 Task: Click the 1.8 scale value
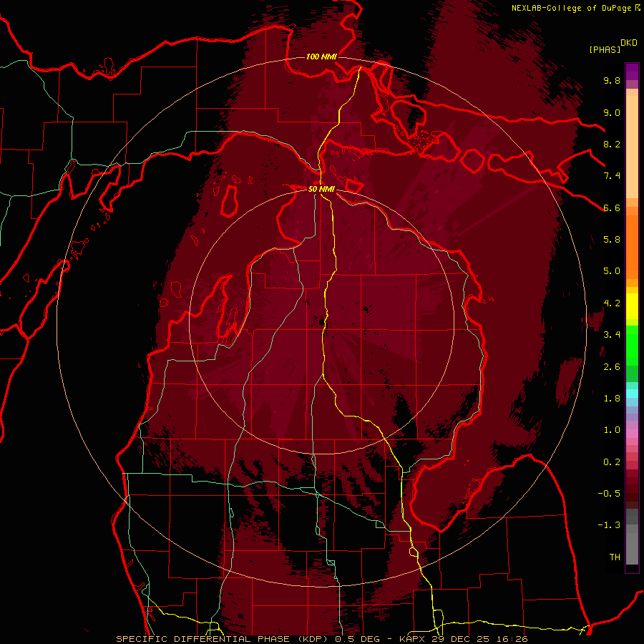612,399
